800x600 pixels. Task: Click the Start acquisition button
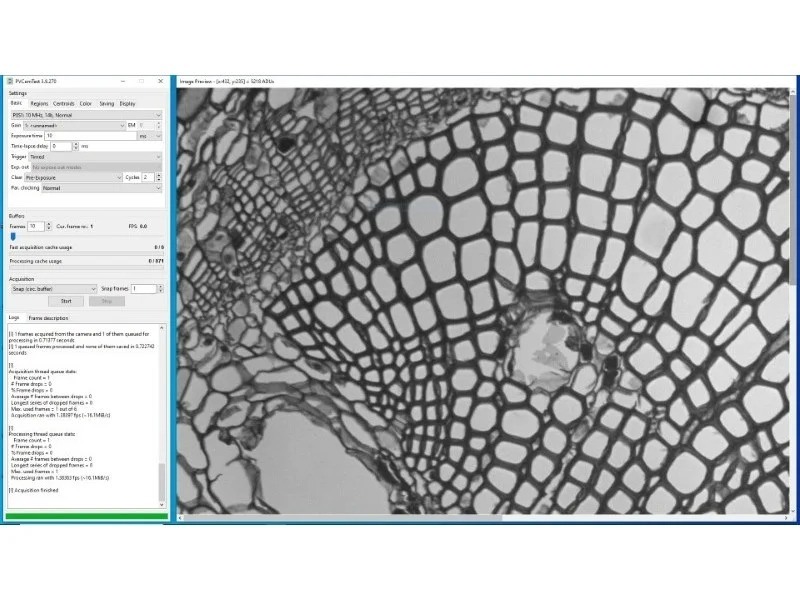click(x=66, y=300)
